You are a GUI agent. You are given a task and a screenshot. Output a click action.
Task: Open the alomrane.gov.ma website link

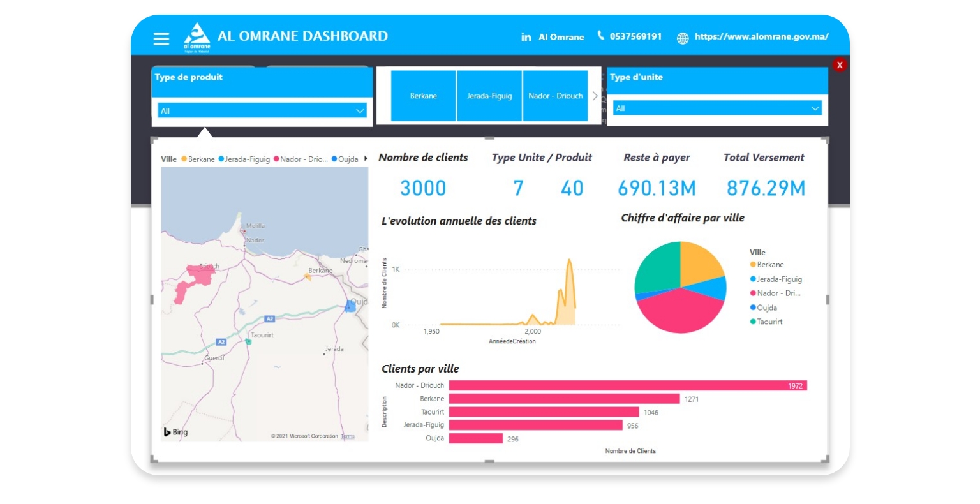[761, 37]
